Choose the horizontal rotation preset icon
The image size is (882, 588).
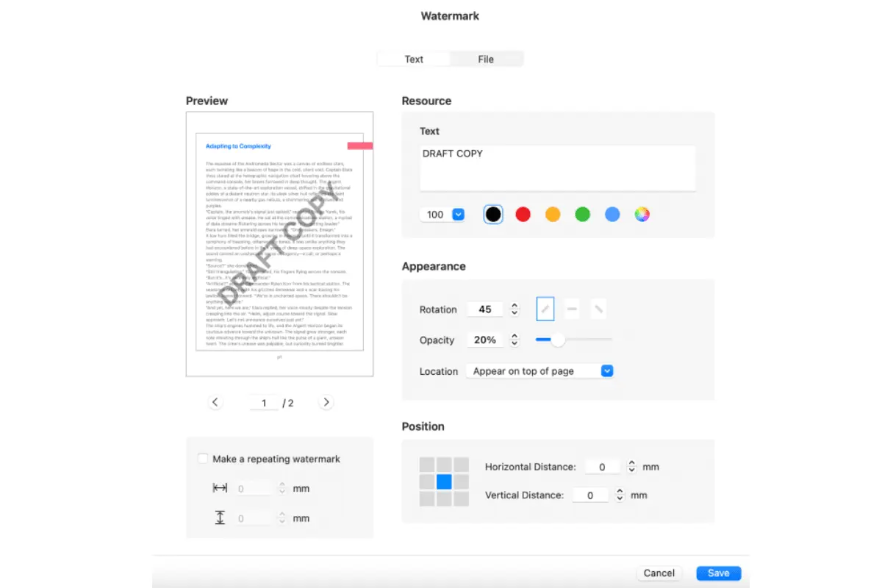(572, 309)
